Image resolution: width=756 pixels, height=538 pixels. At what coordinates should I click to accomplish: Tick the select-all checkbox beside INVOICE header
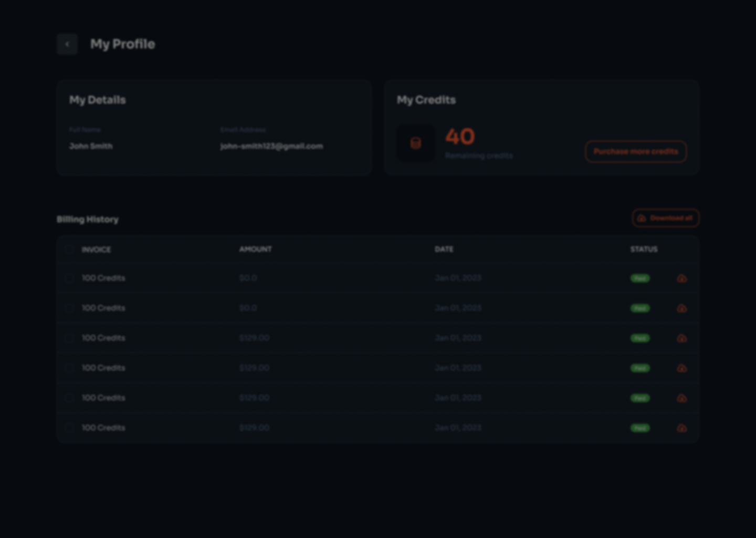69,250
